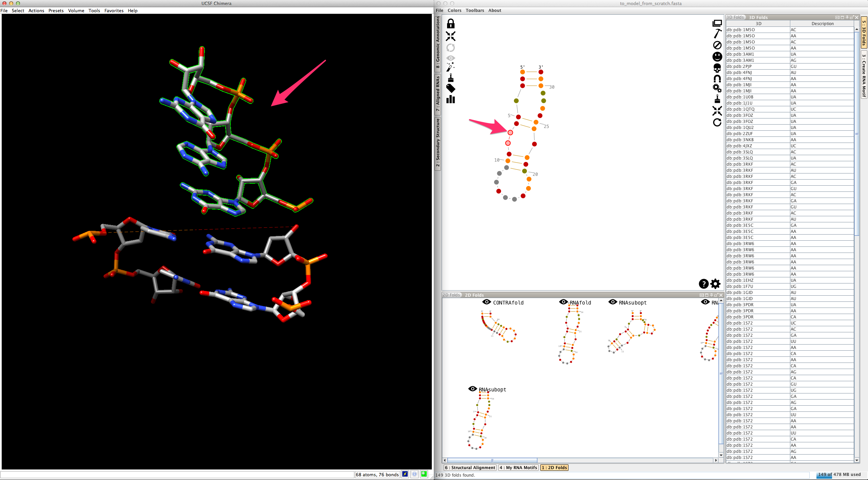Image resolution: width=868 pixels, height=480 pixels.
Task: Toggle eye icon of bottom-row RNAsubopt fold
Action: point(472,389)
